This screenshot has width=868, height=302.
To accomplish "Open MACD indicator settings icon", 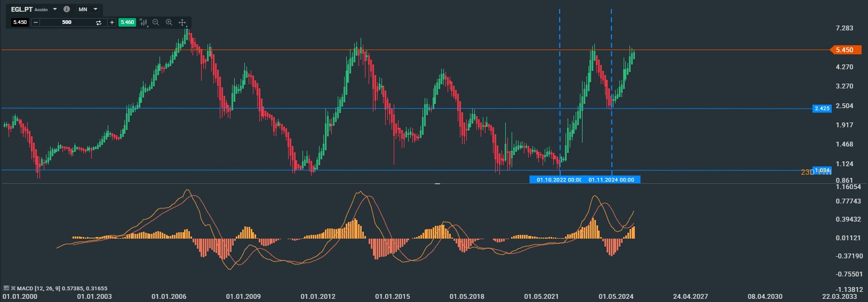I will 6,288.
